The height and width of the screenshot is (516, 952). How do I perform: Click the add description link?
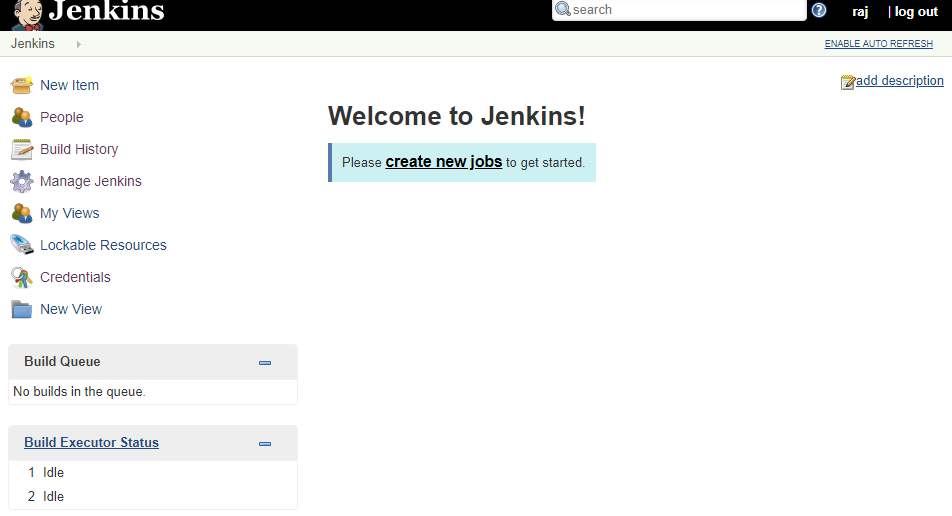(x=900, y=81)
